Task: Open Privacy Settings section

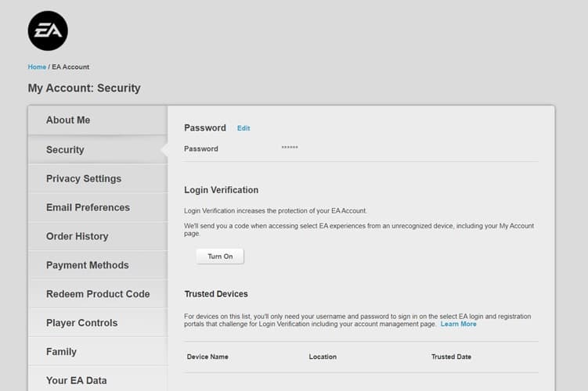Action: (84, 178)
